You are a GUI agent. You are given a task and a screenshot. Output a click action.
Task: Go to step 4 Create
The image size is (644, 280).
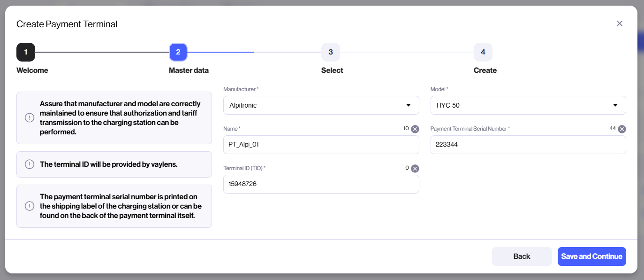483,52
